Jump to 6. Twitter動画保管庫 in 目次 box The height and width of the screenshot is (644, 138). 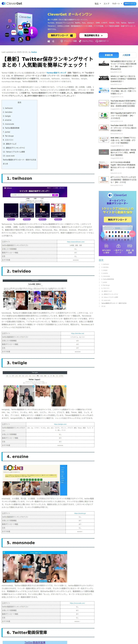(x=11, y=128)
